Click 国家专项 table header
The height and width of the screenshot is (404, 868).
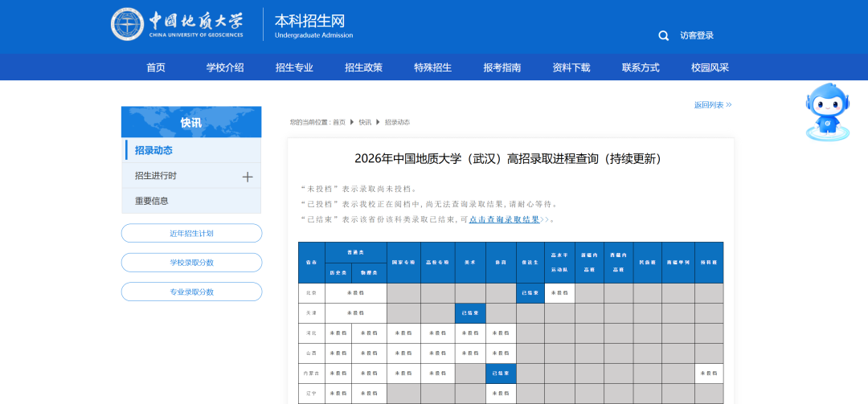[403, 263]
